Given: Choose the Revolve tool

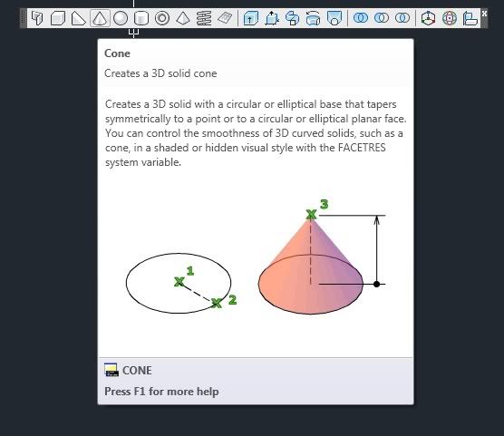Looking at the screenshot, I should click(x=313, y=18).
